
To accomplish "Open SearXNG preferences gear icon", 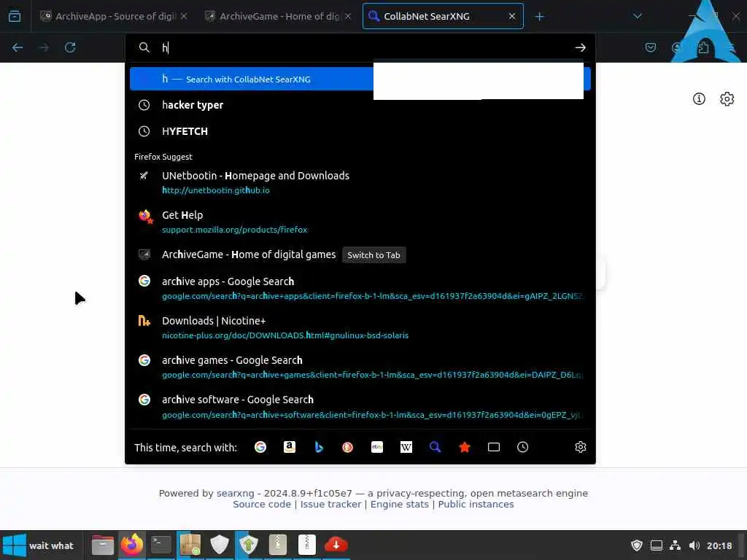I will [x=727, y=98].
